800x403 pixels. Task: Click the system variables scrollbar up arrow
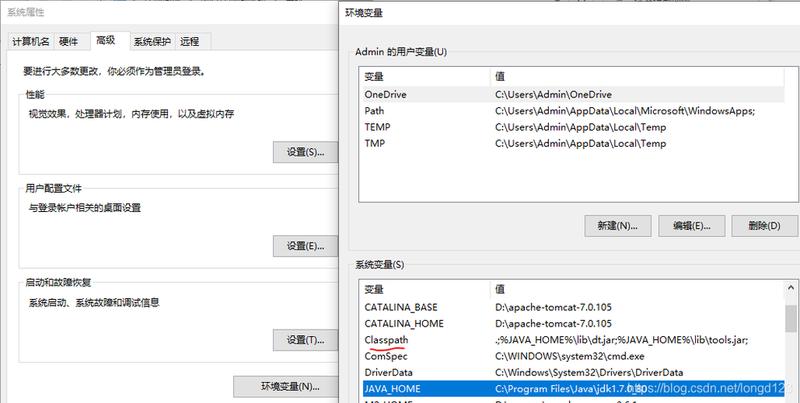click(x=791, y=289)
